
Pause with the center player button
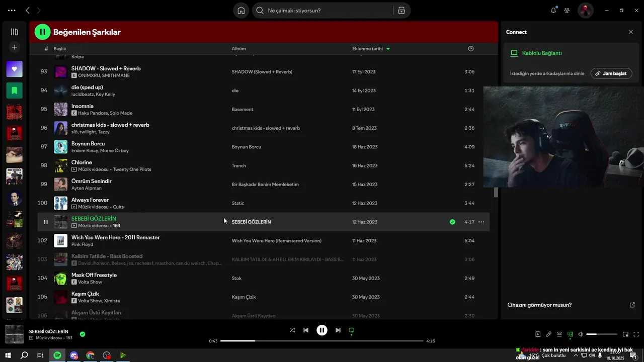pyautogui.click(x=322, y=330)
